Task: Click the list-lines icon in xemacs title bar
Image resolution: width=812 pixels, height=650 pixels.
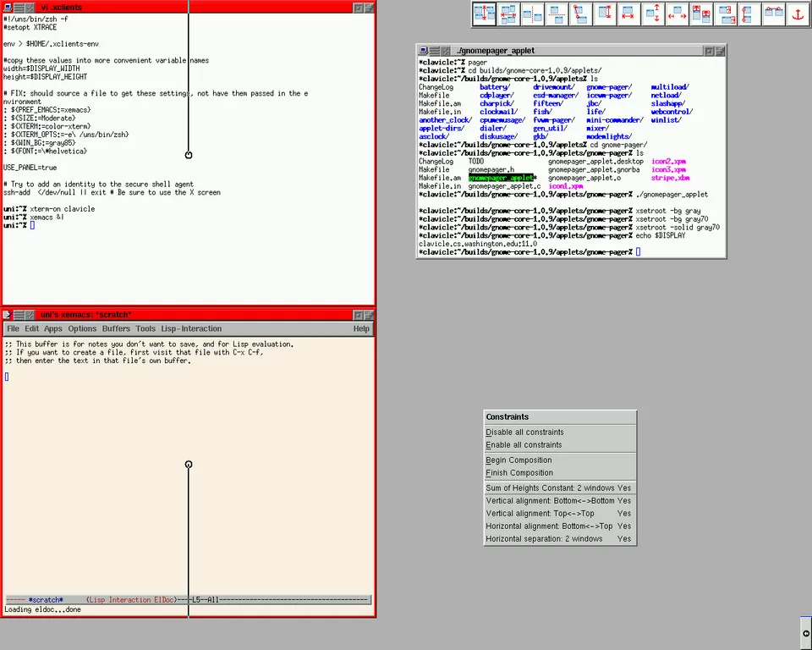Action: [19, 315]
